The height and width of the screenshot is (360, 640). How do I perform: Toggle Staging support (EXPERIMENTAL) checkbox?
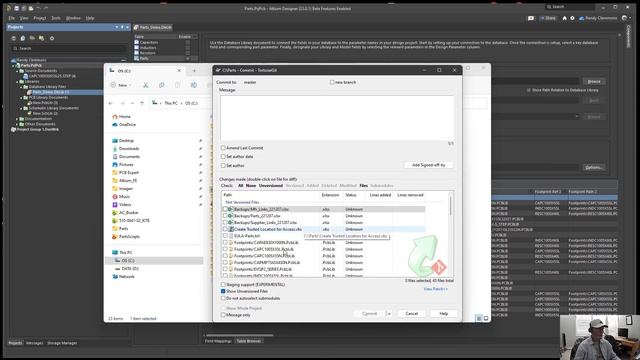[x=223, y=284]
